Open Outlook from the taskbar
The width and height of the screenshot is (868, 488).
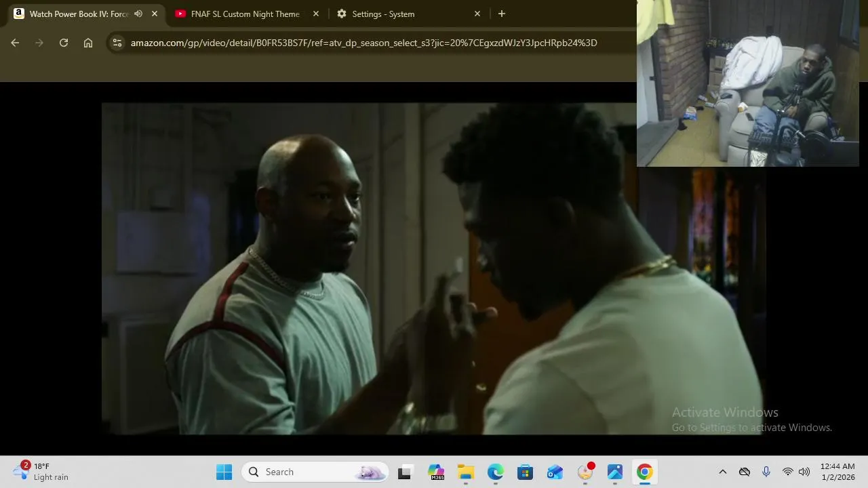click(555, 472)
